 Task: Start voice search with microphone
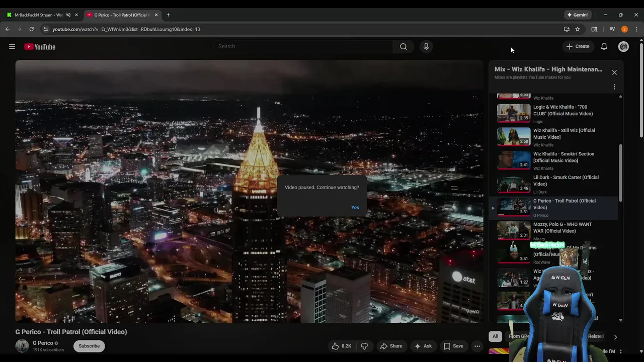click(426, 46)
